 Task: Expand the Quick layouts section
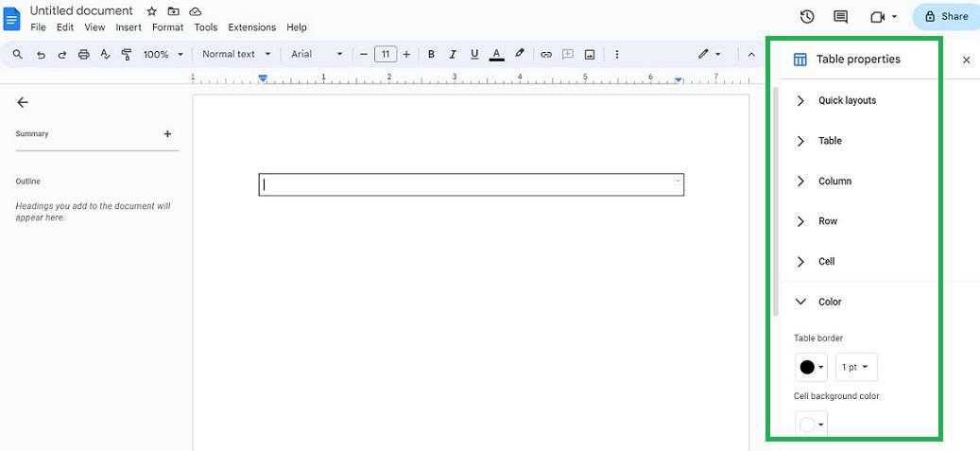click(847, 101)
